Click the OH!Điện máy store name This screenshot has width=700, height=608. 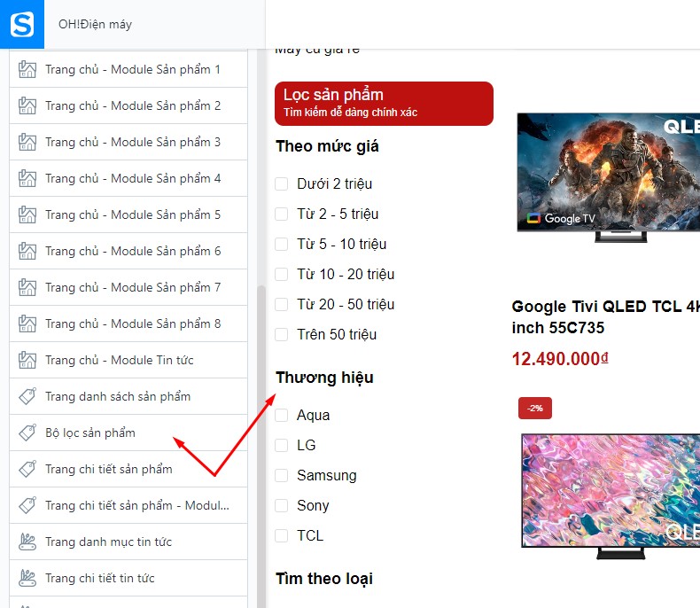point(95,24)
